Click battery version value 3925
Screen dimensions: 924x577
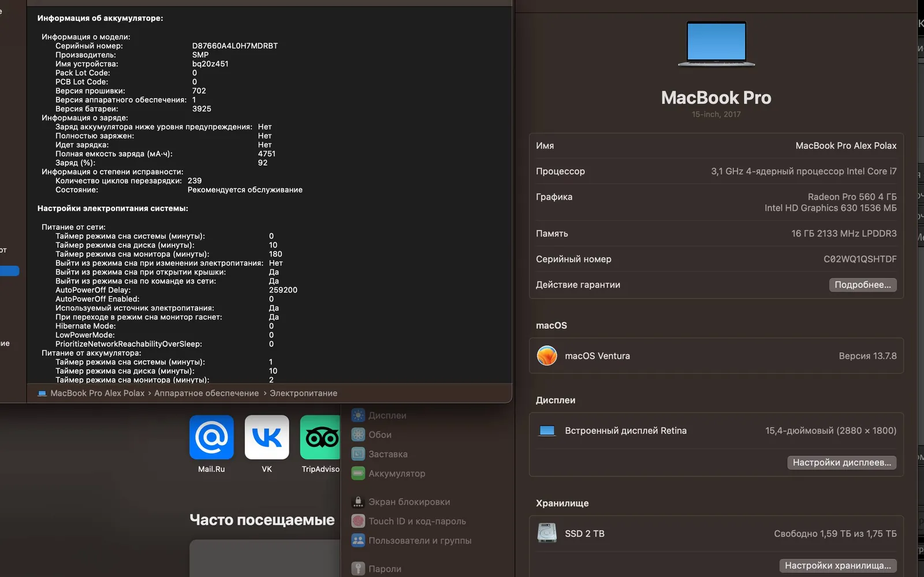[x=202, y=109]
